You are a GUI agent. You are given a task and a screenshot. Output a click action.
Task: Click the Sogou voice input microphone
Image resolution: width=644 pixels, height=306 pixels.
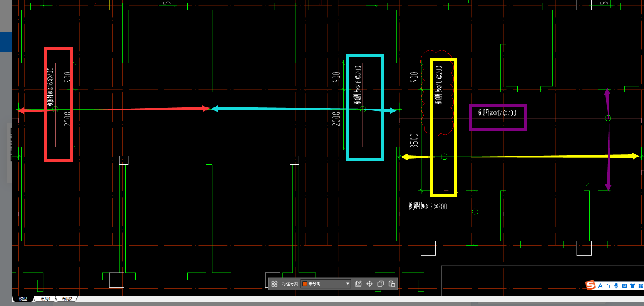(616, 285)
